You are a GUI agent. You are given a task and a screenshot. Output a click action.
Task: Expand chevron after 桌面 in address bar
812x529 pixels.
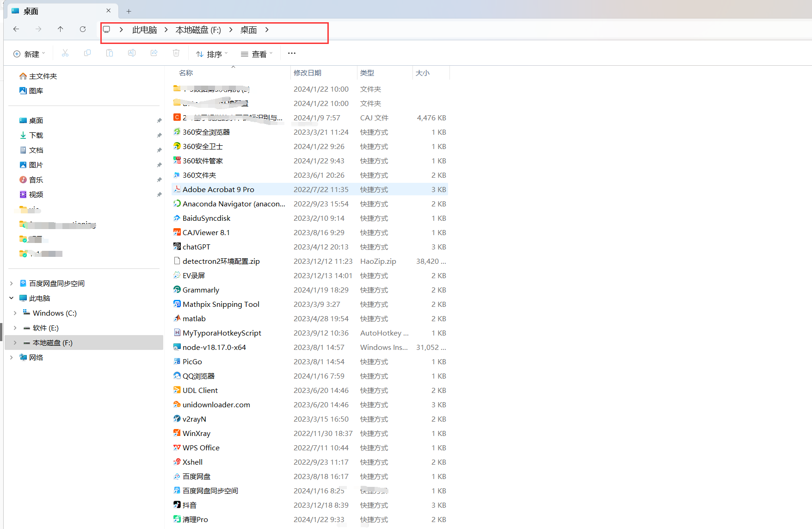267,30
